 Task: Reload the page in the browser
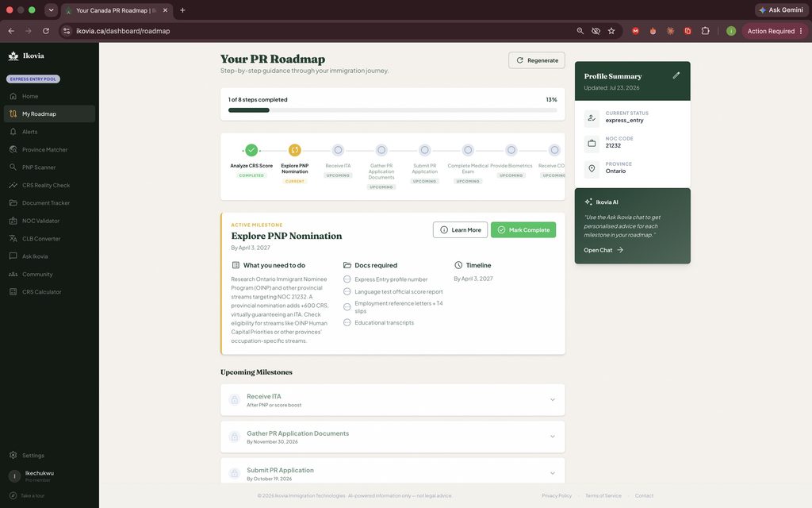point(45,31)
